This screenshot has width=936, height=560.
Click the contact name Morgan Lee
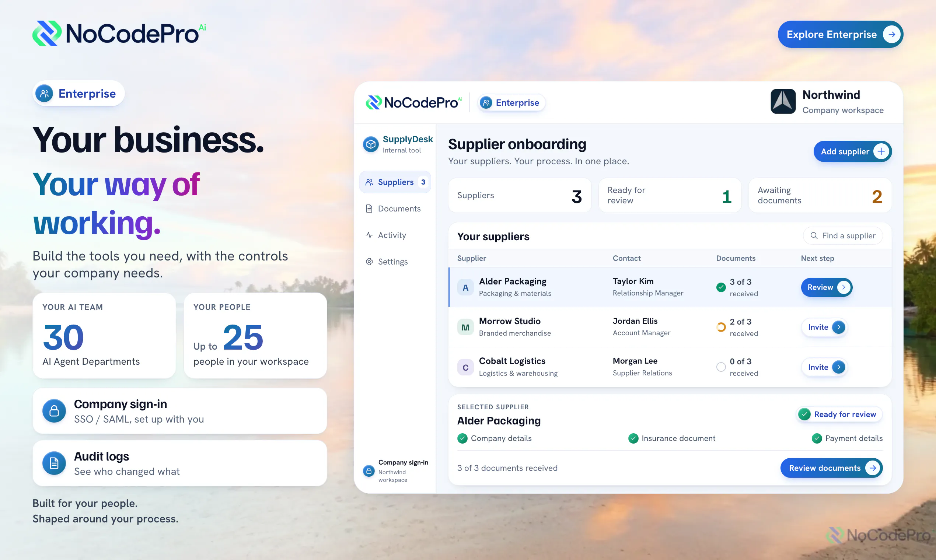click(x=635, y=361)
